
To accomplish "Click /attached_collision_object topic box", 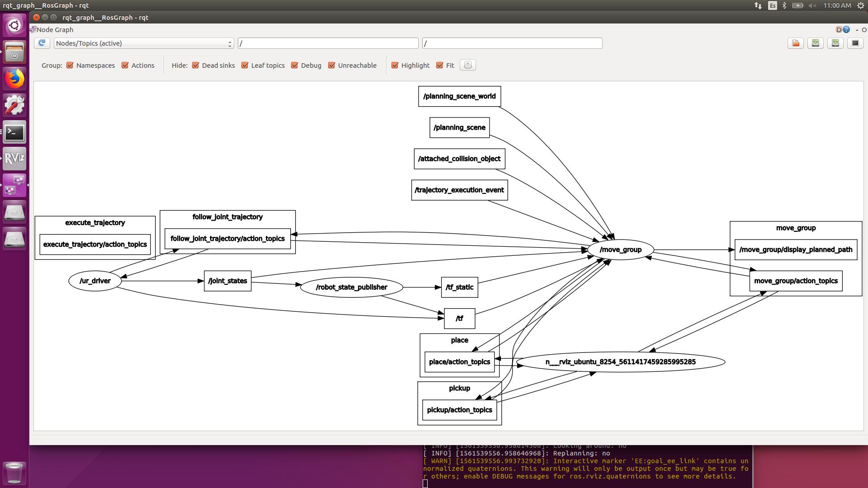I will tap(459, 159).
